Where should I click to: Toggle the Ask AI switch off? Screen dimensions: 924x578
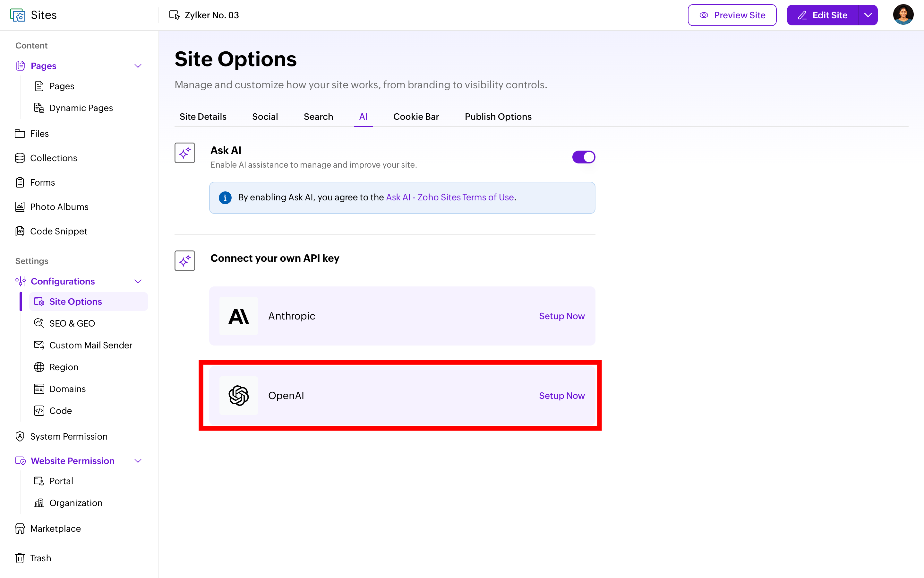point(583,157)
